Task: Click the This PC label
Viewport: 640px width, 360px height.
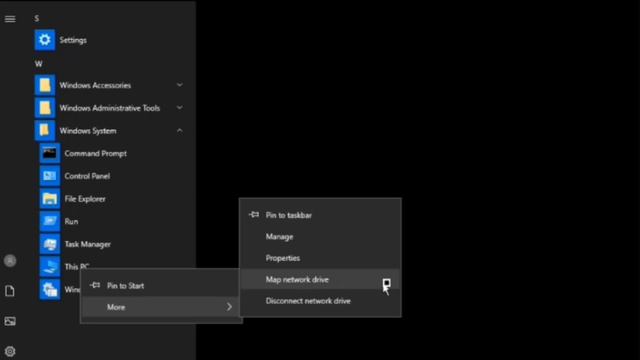Action: pyautogui.click(x=77, y=266)
